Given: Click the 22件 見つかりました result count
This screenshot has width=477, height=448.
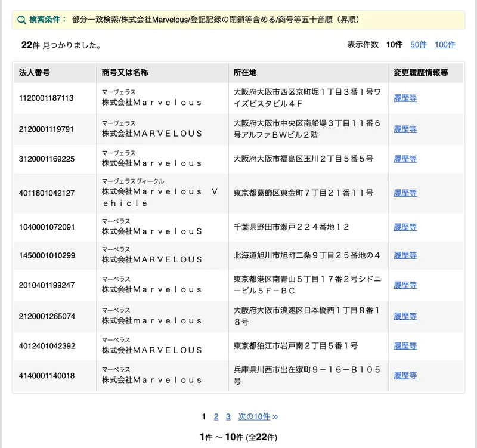Looking at the screenshot, I should tap(61, 45).
